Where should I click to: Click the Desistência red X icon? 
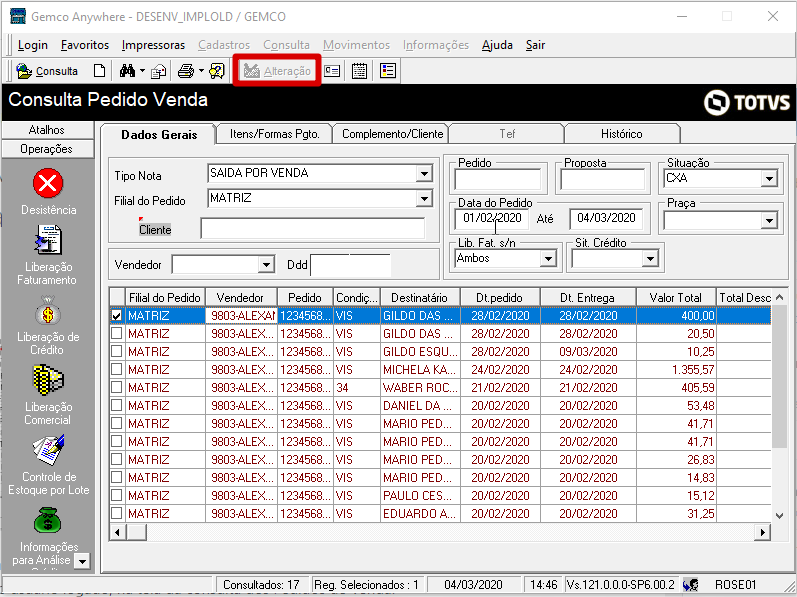tap(48, 183)
